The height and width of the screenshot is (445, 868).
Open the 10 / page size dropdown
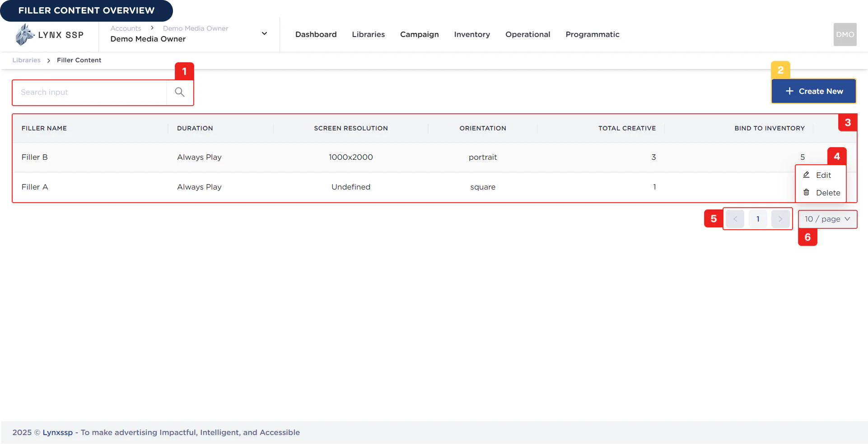827,219
